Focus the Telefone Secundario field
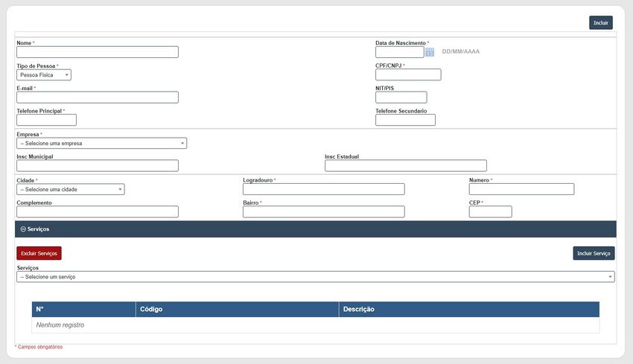This screenshot has height=364, width=633. pyautogui.click(x=405, y=120)
